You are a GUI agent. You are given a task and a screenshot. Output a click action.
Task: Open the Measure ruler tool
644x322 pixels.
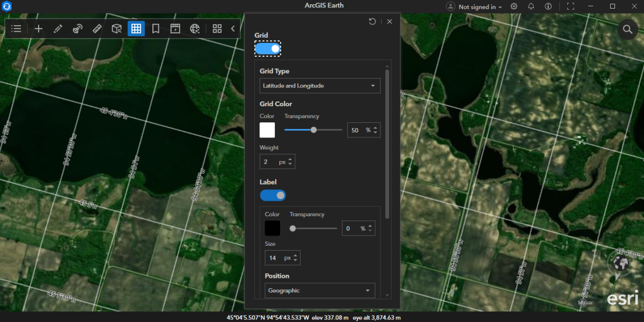point(97,28)
